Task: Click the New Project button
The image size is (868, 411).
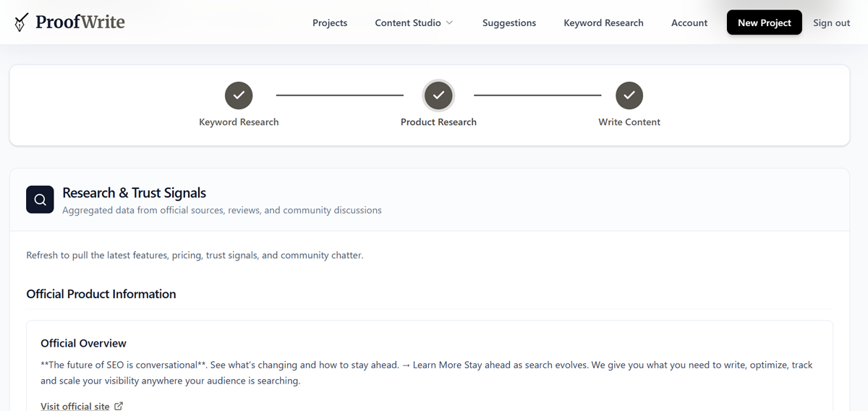Action: click(764, 23)
